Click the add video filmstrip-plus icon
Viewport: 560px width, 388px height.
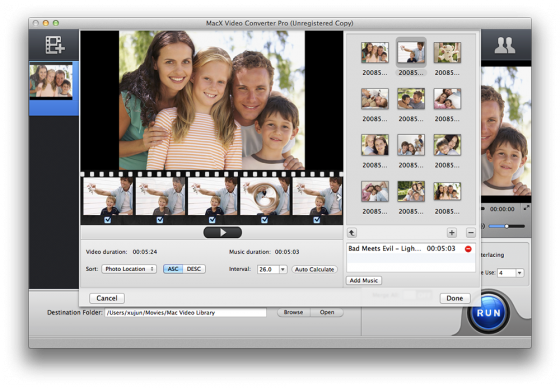tap(55, 45)
